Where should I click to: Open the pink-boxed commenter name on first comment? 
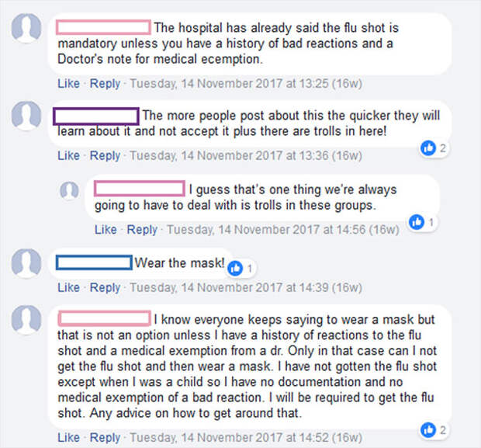click(x=103, y=27)
